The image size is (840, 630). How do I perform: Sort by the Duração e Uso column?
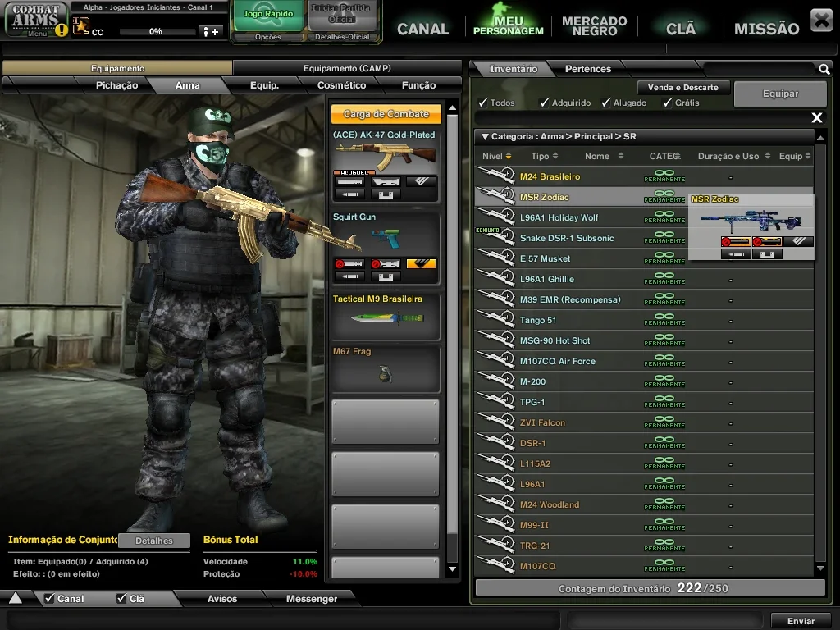tap(733, 156)
